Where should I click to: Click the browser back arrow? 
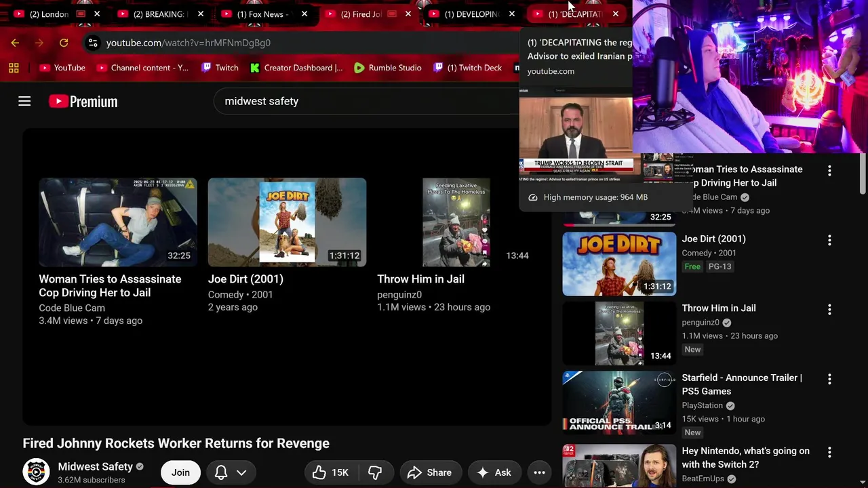(x=15, y=43)
